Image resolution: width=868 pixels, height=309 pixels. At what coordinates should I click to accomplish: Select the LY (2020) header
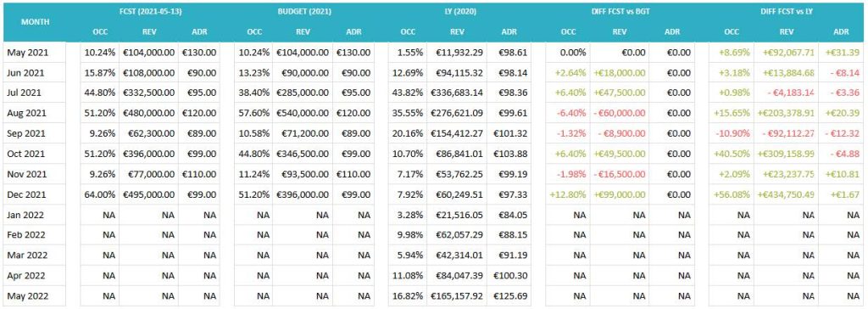[458, 12]
